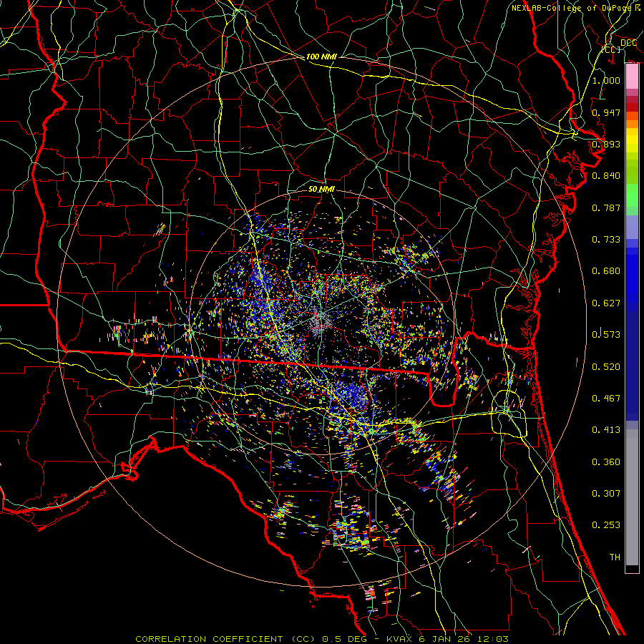Click the orange segment of the color bar
Viewport: 644px width, 644px height.
tap(632, 123)
